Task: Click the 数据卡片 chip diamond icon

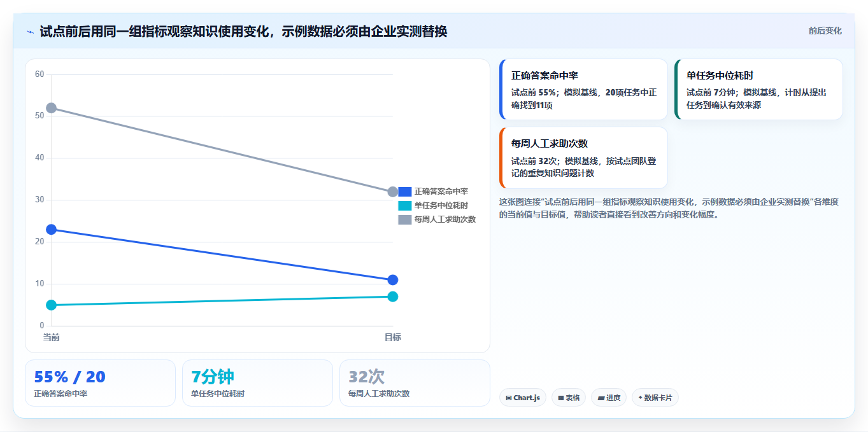Action: [640, 398]
